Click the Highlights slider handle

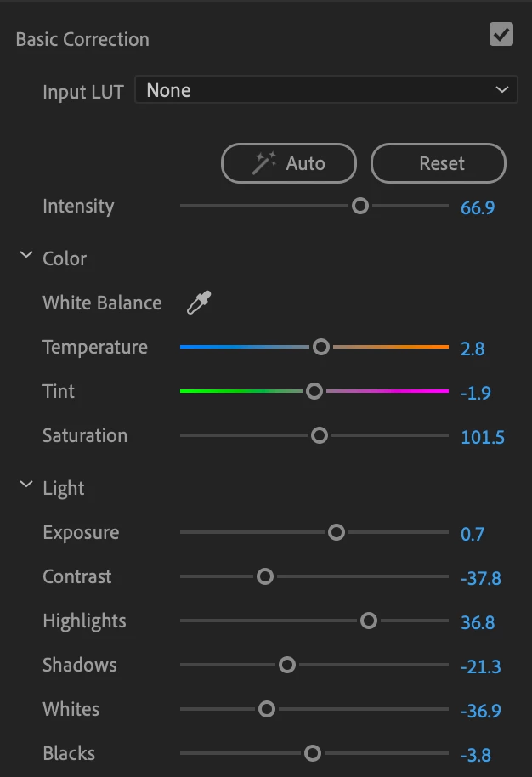pos(368,621)
